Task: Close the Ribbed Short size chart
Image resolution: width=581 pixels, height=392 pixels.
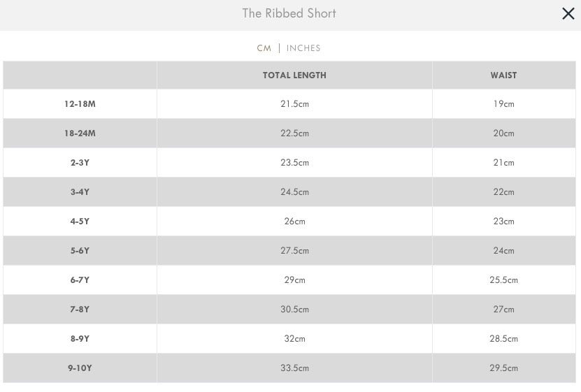Action: pyautogui.click(x=568, y=14)
